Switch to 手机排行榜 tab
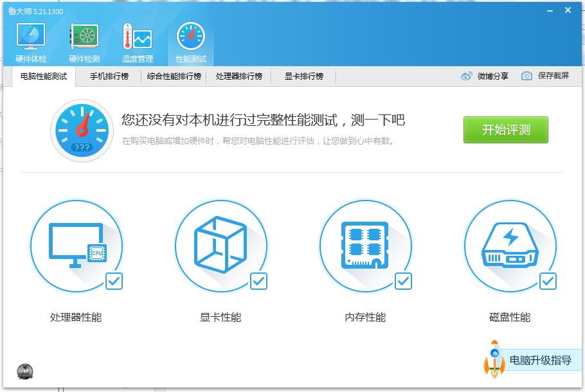The image size is (585, 392). [109, 76]
